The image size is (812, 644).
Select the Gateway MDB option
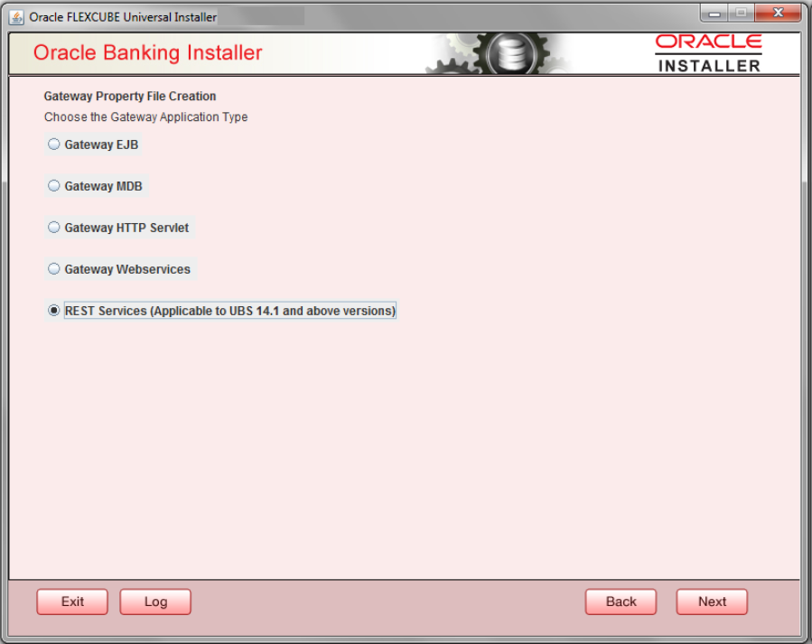pos(53,186)
